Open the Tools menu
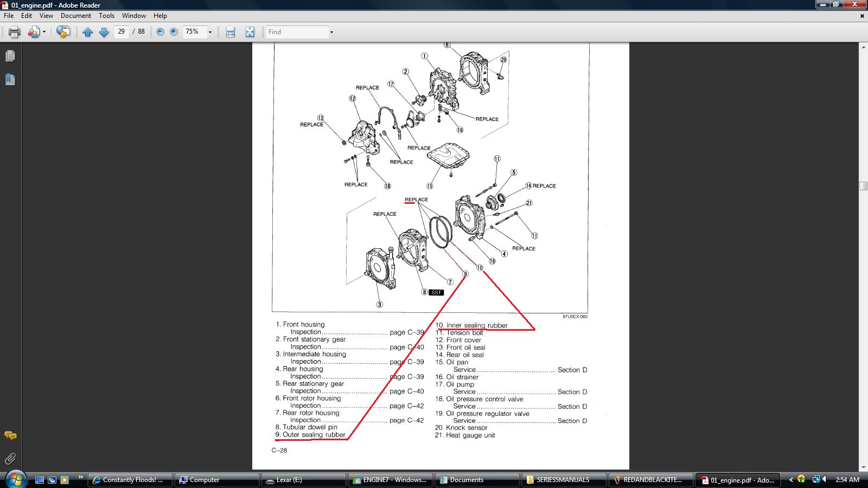The image size is (868, 488). pyautogui.click(x=106, y=16)
